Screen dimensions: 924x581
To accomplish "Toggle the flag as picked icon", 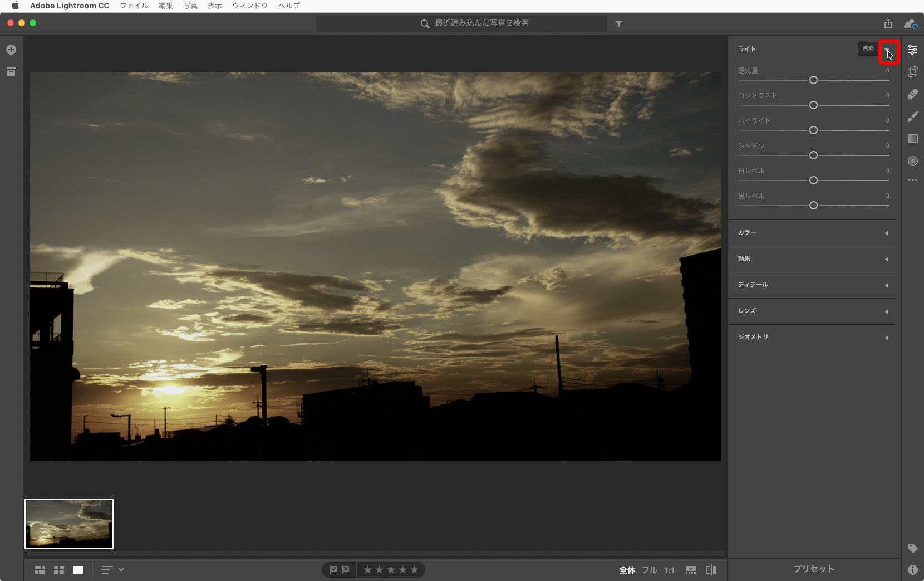I will [333, 569].
